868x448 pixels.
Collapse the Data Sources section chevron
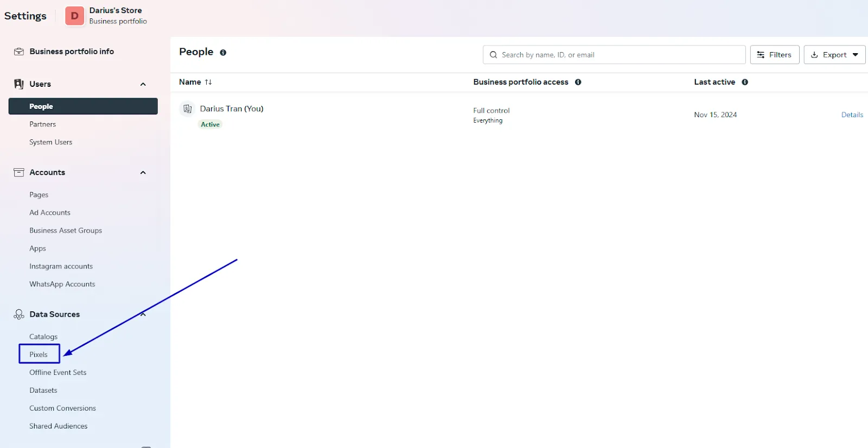click(143, 315)
